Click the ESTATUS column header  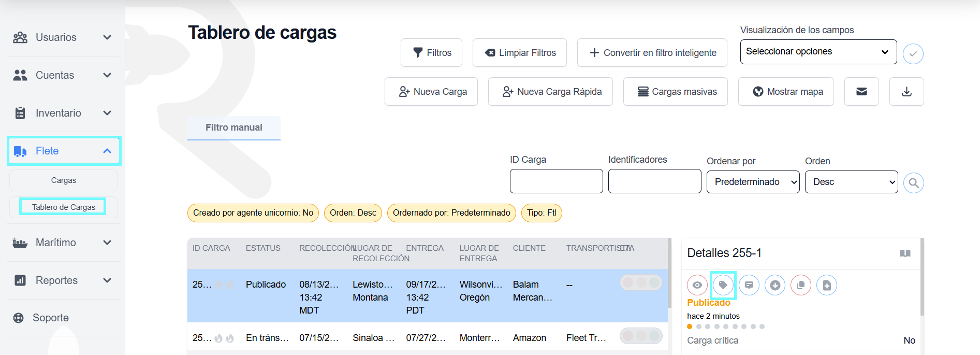click(263, 248)
